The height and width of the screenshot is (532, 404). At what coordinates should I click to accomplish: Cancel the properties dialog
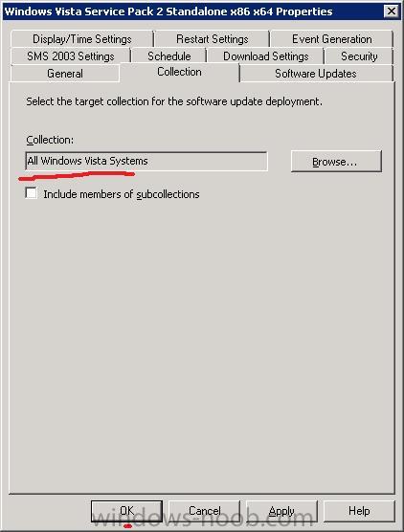[204, 511]
